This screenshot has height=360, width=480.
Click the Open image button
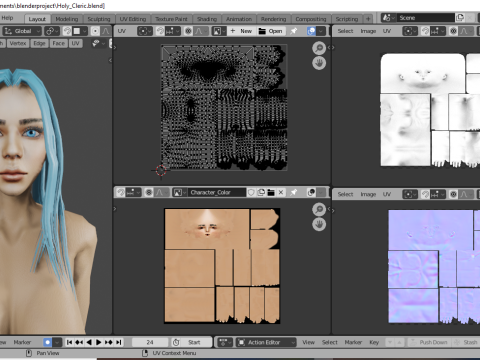(x=271, y=31)
